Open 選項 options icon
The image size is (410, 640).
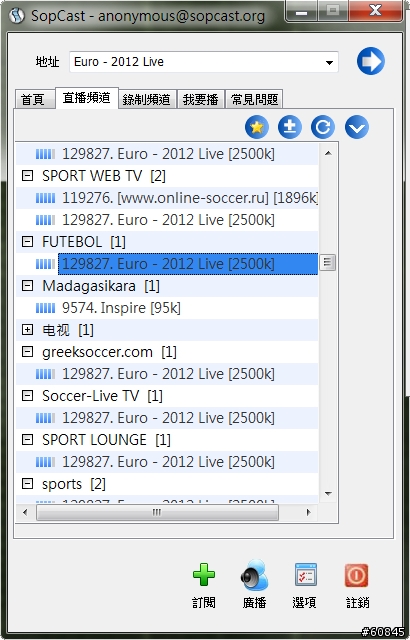(306, 575)
